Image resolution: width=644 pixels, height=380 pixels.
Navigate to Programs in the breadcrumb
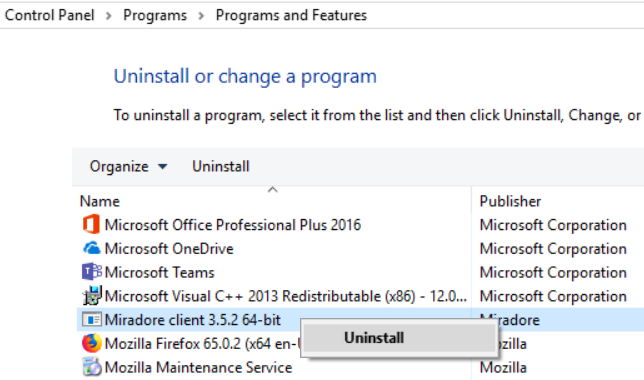[155, 15]
